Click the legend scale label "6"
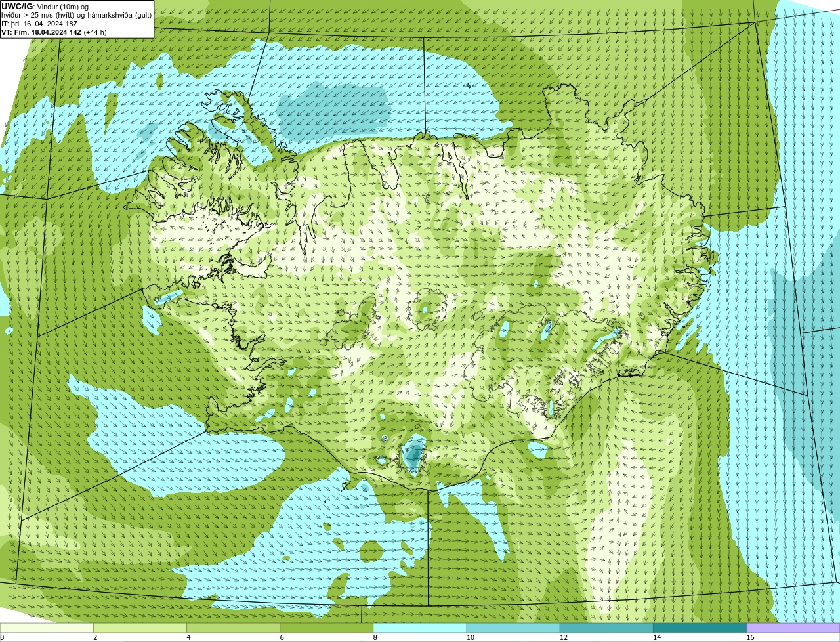The width and height of the screenshot is (840, 642). coord(282,637)
